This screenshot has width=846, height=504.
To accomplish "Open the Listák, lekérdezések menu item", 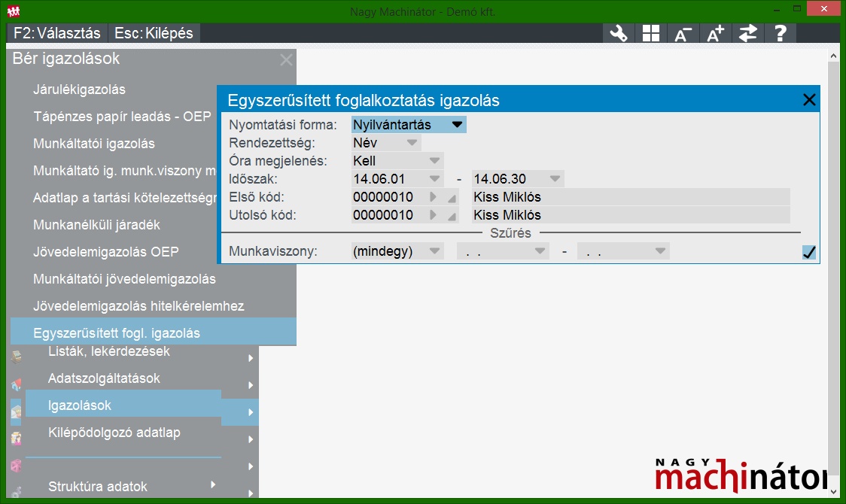I will click(109, 351).
